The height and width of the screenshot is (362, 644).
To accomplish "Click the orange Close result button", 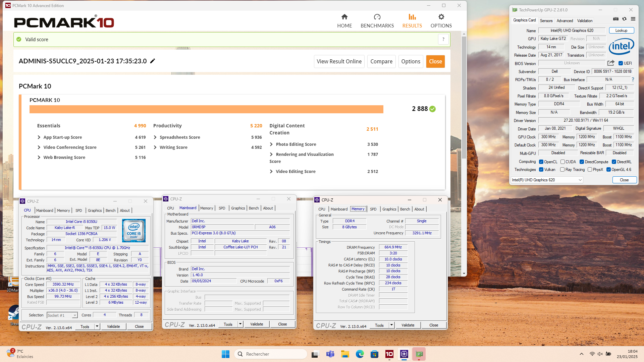I will [x=435, y=61].
